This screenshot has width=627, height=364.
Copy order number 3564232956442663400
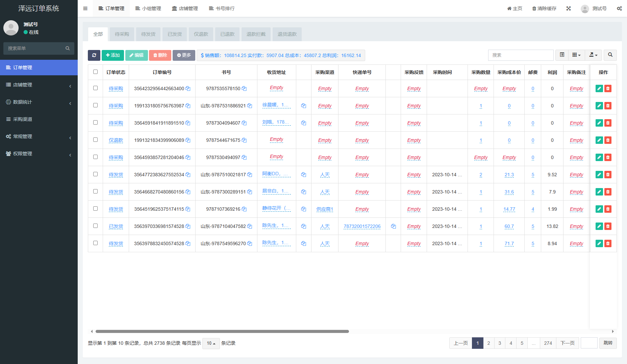click(188, 88)
